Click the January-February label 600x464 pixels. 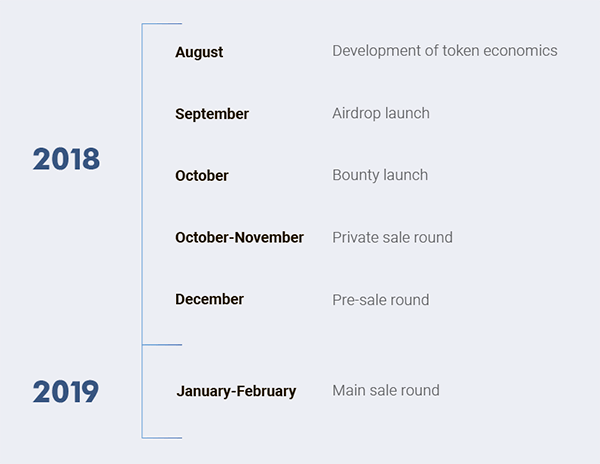236,391
